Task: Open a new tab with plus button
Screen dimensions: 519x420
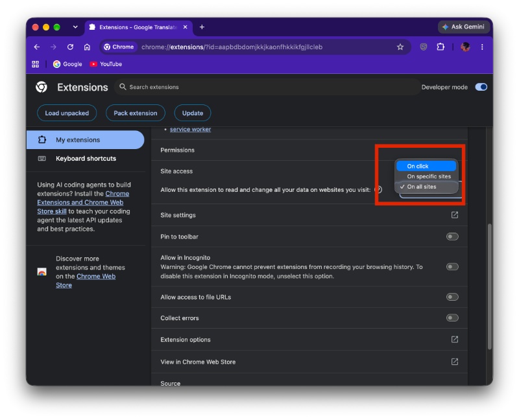Action: pyautogui.click(x=202, y=27)
